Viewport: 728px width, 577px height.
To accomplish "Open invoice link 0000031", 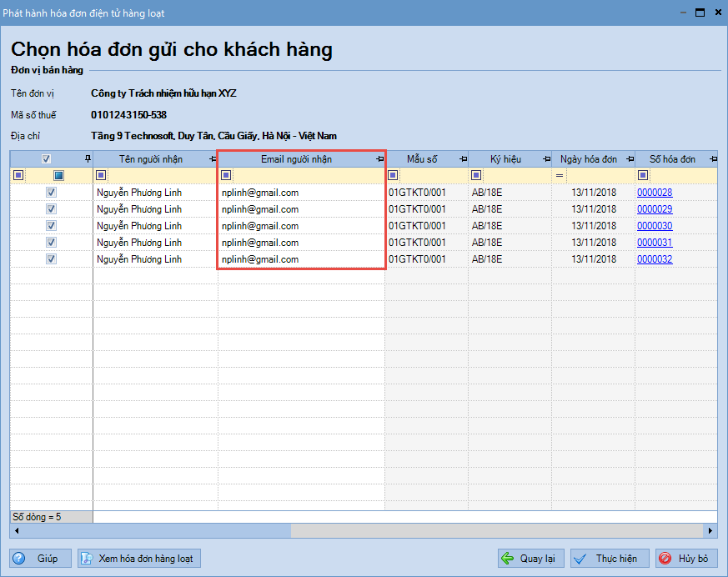I will click(x=655, y=243).
